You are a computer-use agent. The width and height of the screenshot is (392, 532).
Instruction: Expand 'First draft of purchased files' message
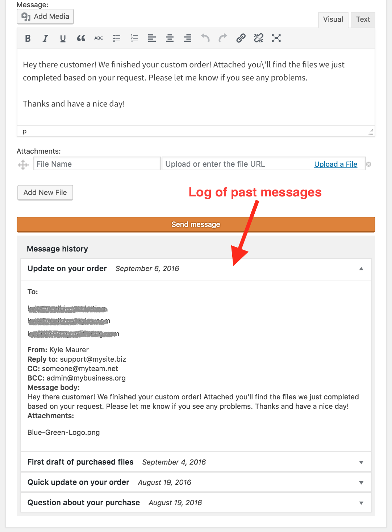click(361, 462)
